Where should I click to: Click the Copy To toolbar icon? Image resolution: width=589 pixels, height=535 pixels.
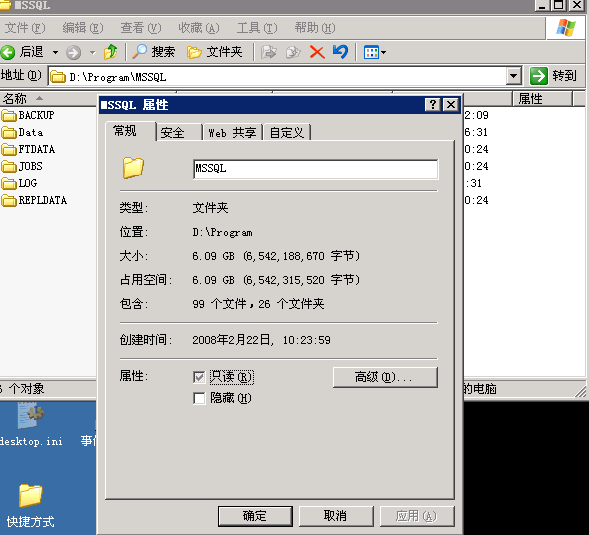[x=293, y=52]
